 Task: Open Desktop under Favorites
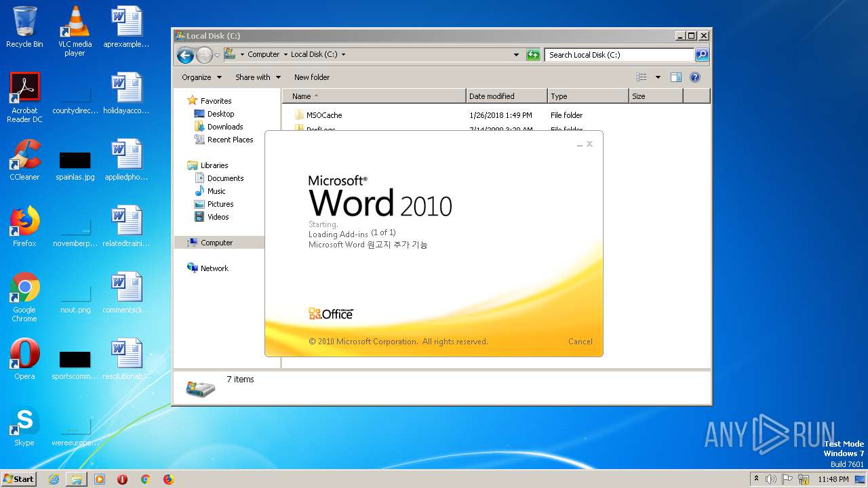coord(214,114)
